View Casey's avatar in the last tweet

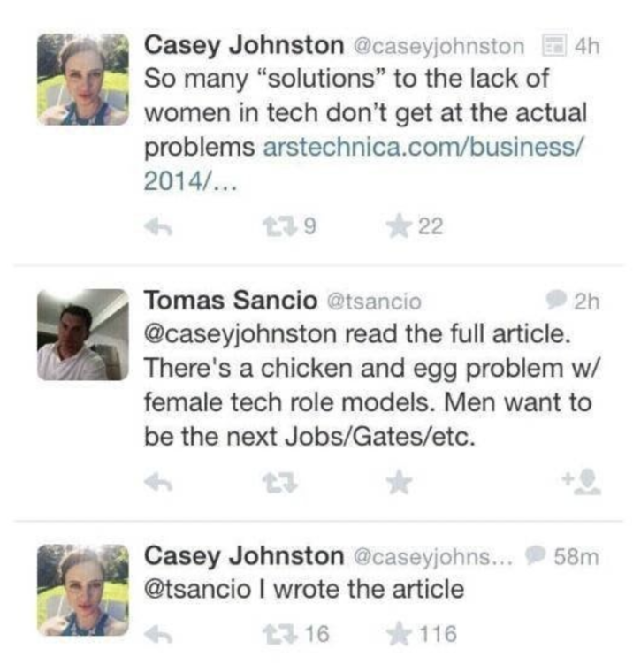point(83,590)
